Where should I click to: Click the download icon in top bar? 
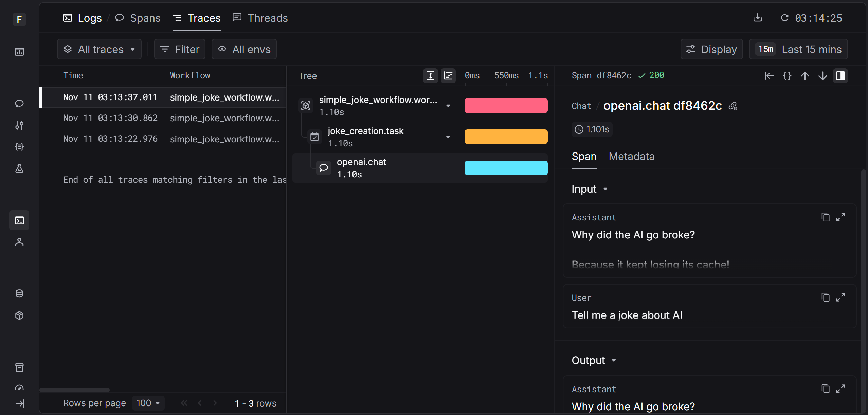tap(758, 18)
